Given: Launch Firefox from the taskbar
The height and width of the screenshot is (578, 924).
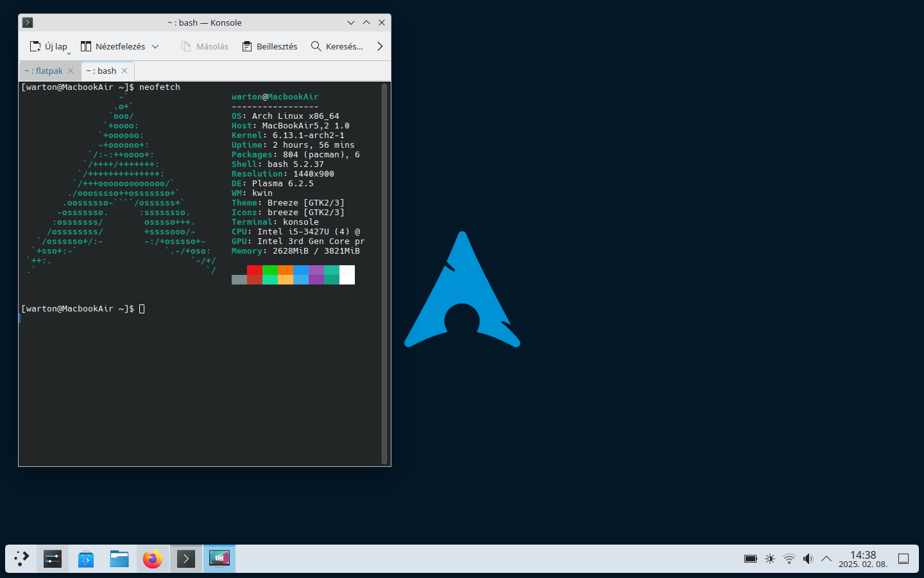Looking at the screenshot, I should (153, 559).
